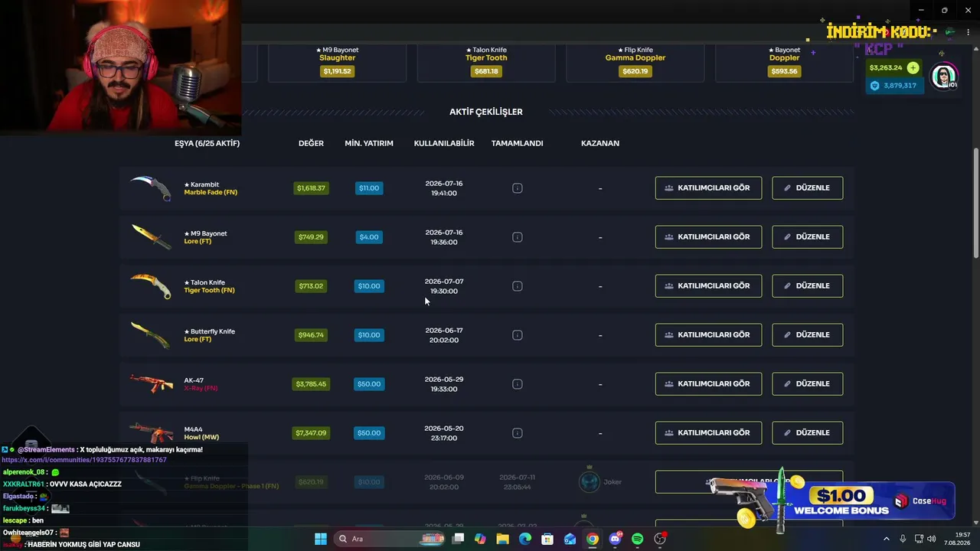Open the network icon in system tray
Image resolution: width=980 pixels, height=551 pixels.
pos(920,539)
